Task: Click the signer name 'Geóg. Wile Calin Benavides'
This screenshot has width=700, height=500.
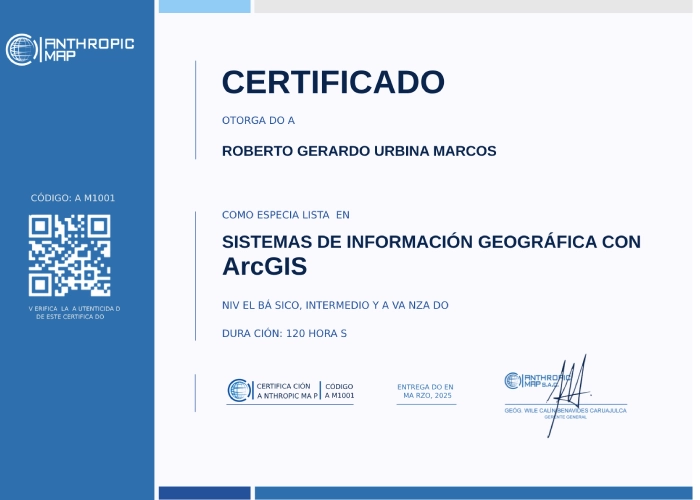Action: [x=565, y=410]
